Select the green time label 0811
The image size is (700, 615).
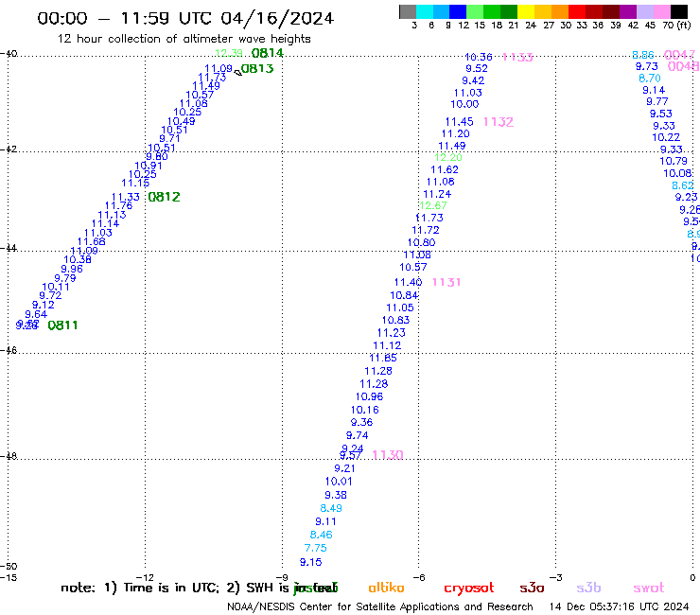click(62, 325)
